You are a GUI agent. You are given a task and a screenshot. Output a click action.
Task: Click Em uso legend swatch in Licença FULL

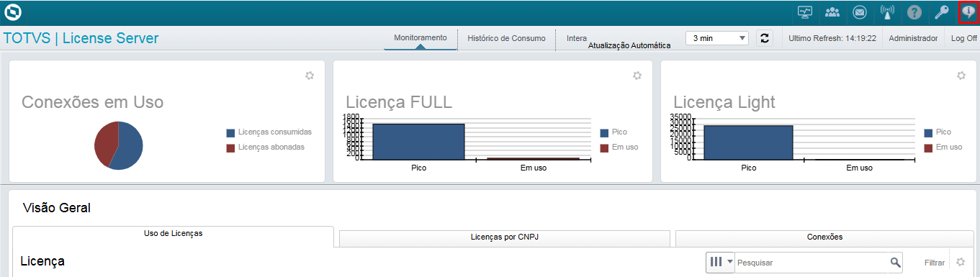(604, 148)
